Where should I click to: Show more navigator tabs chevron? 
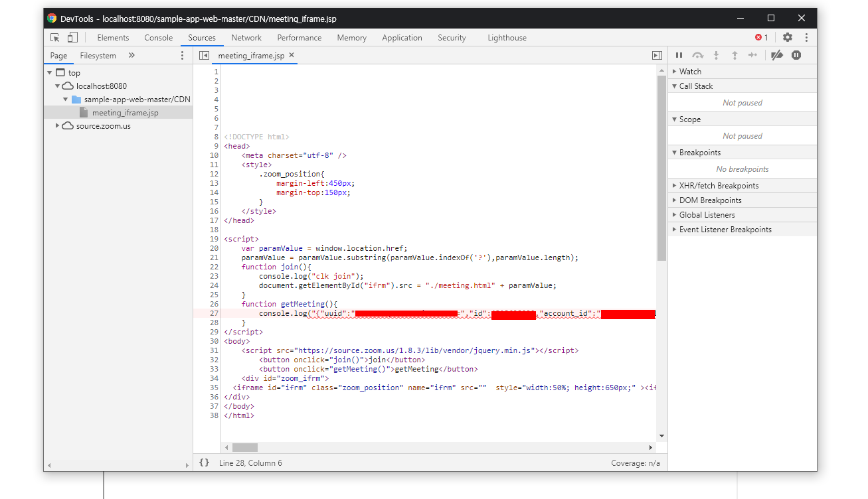pos(131,56)
